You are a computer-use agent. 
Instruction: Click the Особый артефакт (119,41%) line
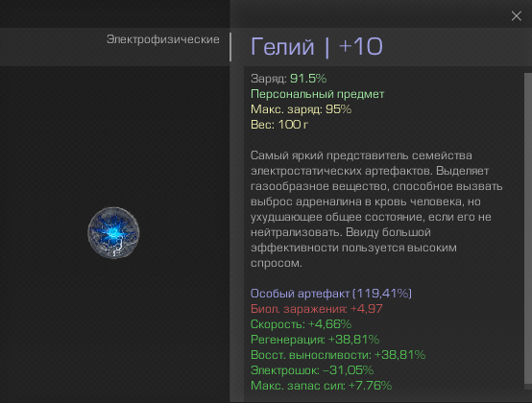(330, 294)
